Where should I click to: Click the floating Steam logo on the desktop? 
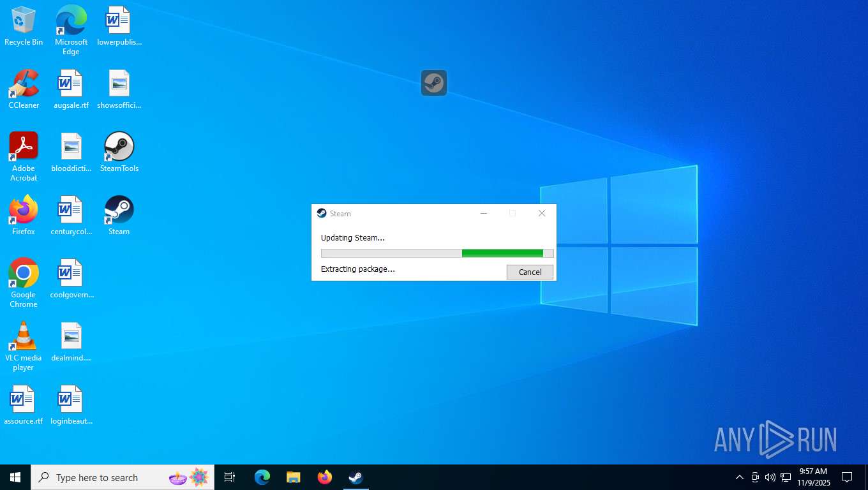click(x=434, y=83)
